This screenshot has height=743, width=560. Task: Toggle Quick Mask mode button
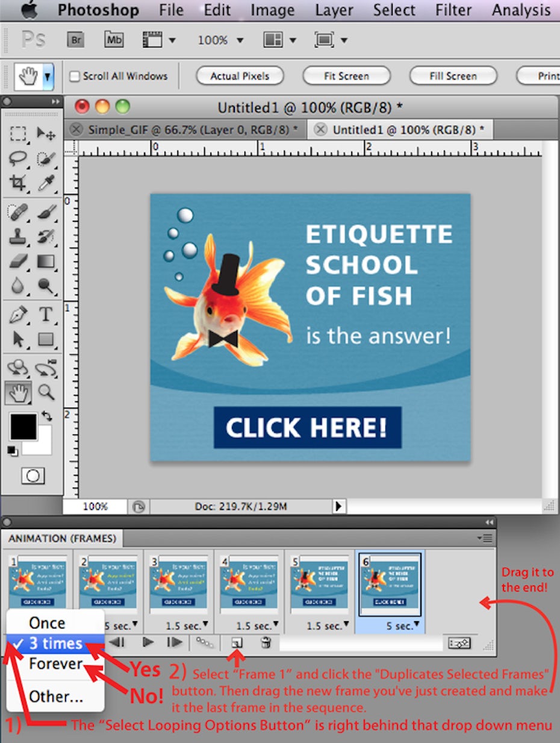pos(33,476)
